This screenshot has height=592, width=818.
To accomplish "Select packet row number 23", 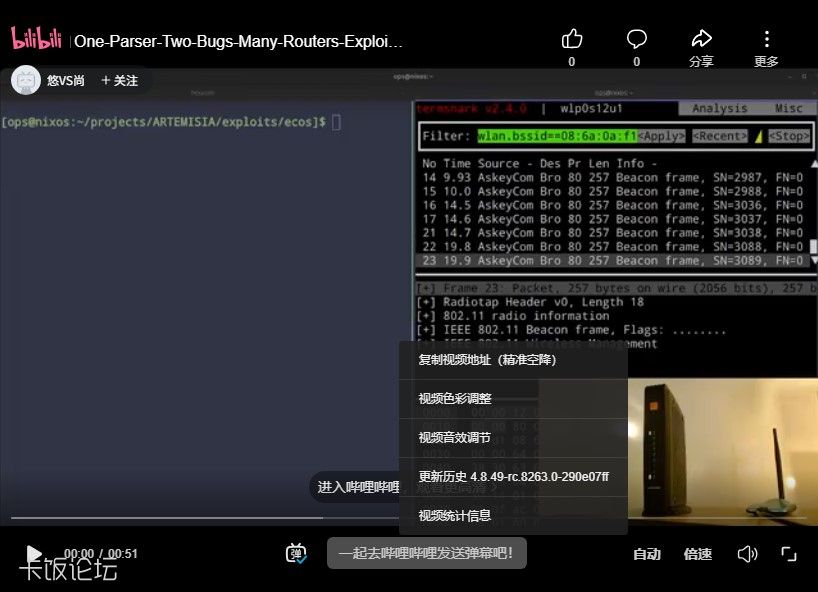I will [614, 260].
